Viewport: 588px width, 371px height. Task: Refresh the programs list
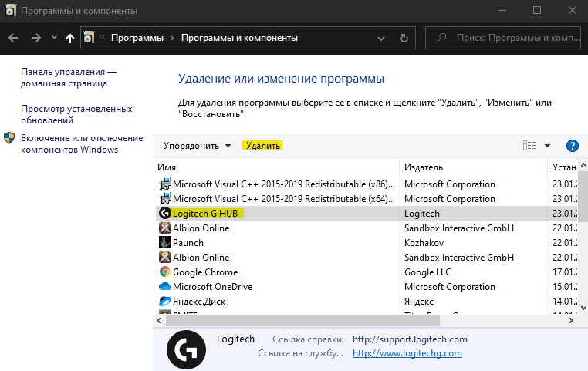pyautogui.click(x=404, y=38)
